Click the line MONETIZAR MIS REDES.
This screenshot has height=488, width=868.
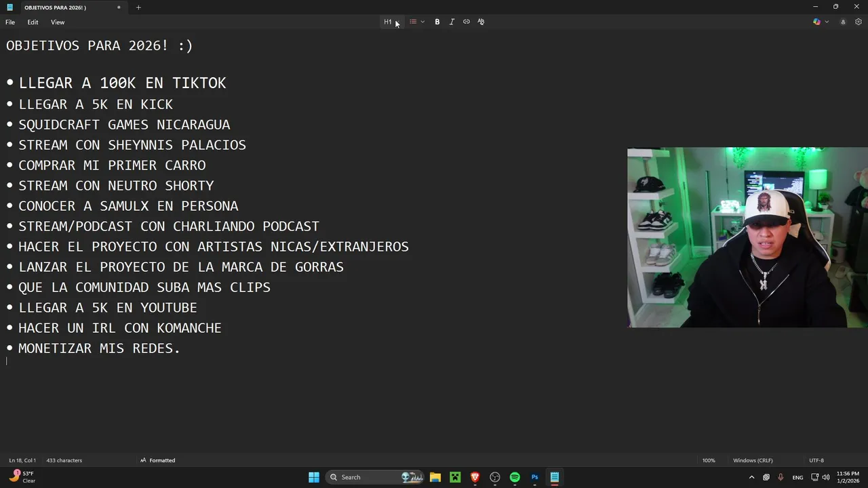coord(99,348)
